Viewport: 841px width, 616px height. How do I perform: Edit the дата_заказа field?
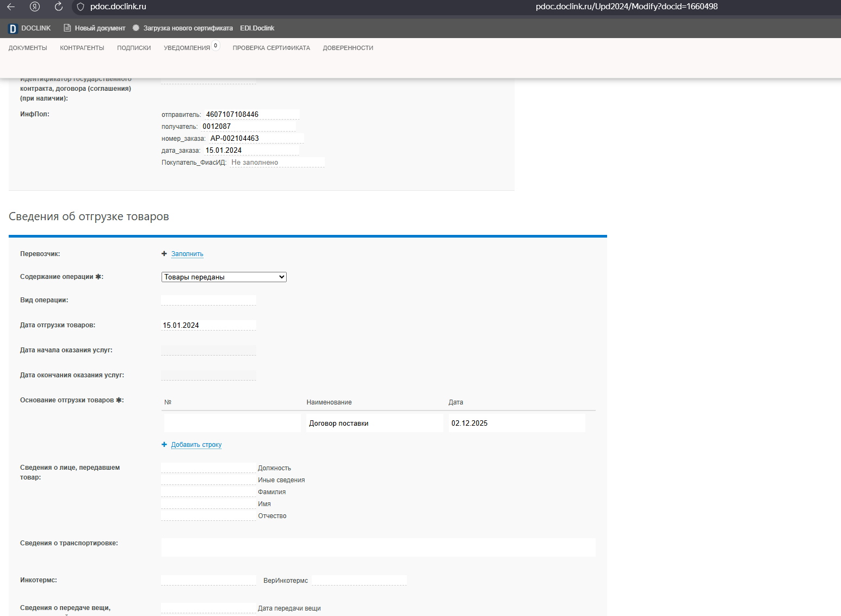251,150
